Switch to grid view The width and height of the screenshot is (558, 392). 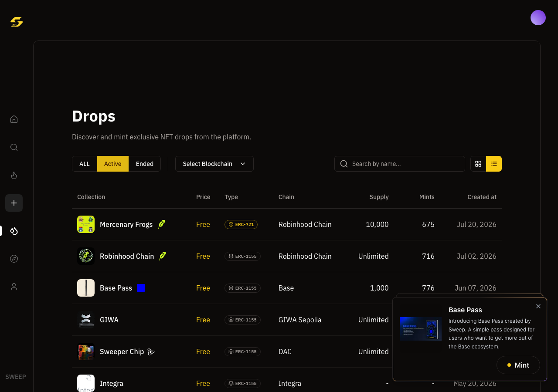point(478,164)
